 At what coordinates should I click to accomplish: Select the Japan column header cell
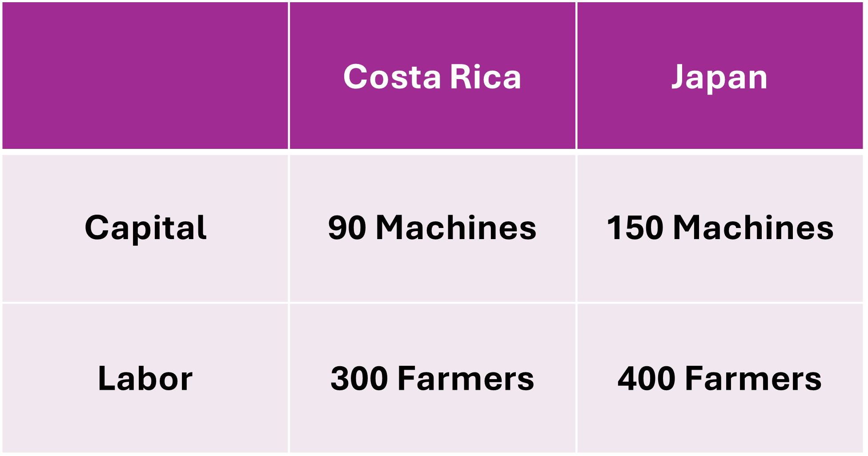pyautogui.click(x=719, y=76)
